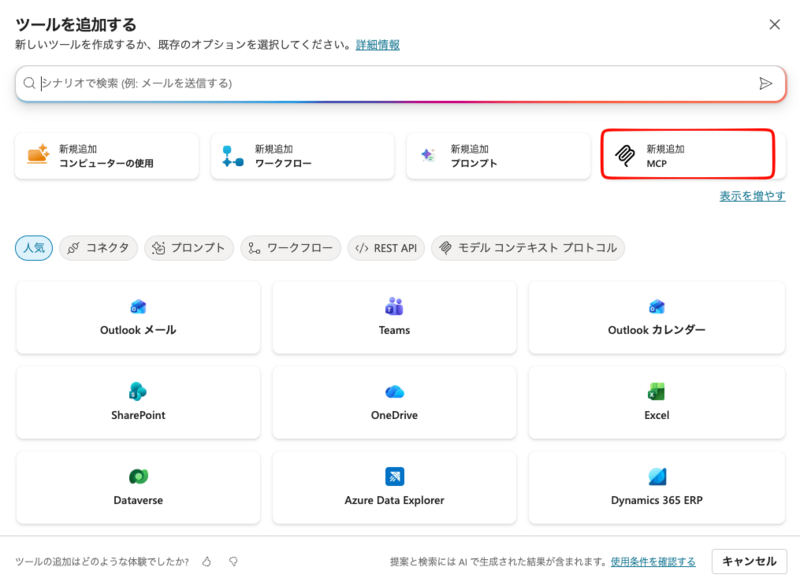Click the Teams icon
The width and height of the screenshot is (800, 582).
(x=394, y=306)
